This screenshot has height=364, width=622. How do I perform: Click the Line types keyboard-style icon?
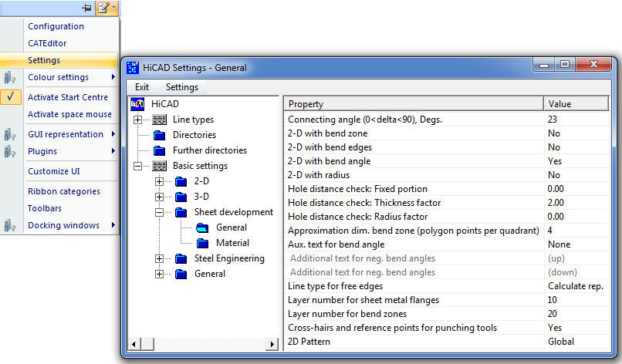point(160,120)
